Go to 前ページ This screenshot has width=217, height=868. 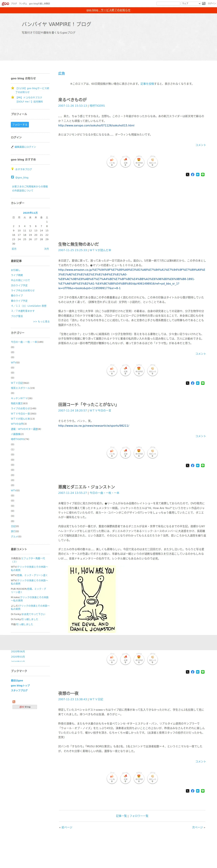(67, 827)
